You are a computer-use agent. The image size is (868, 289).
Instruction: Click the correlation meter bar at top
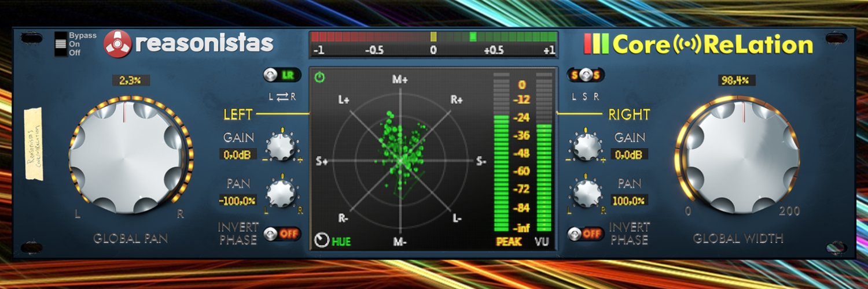tap(433, 37)
